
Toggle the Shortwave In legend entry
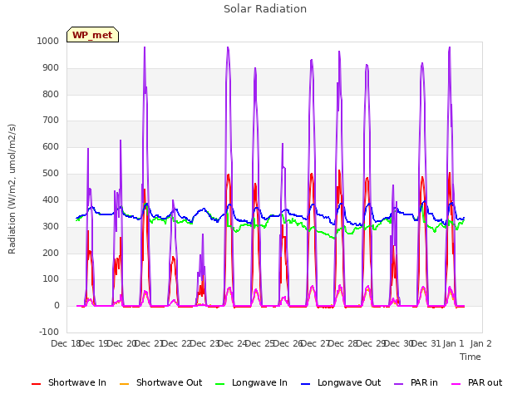coord(69,382)
